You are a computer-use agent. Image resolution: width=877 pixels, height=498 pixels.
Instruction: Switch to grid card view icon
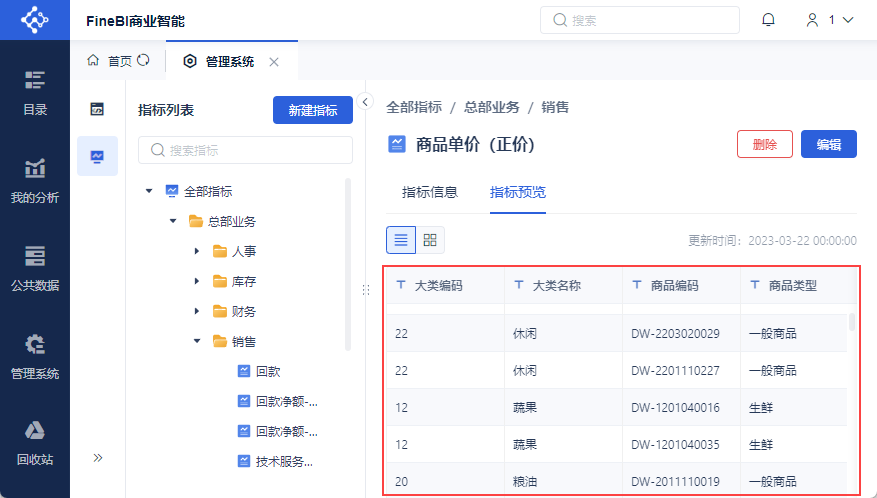(430, 240)
